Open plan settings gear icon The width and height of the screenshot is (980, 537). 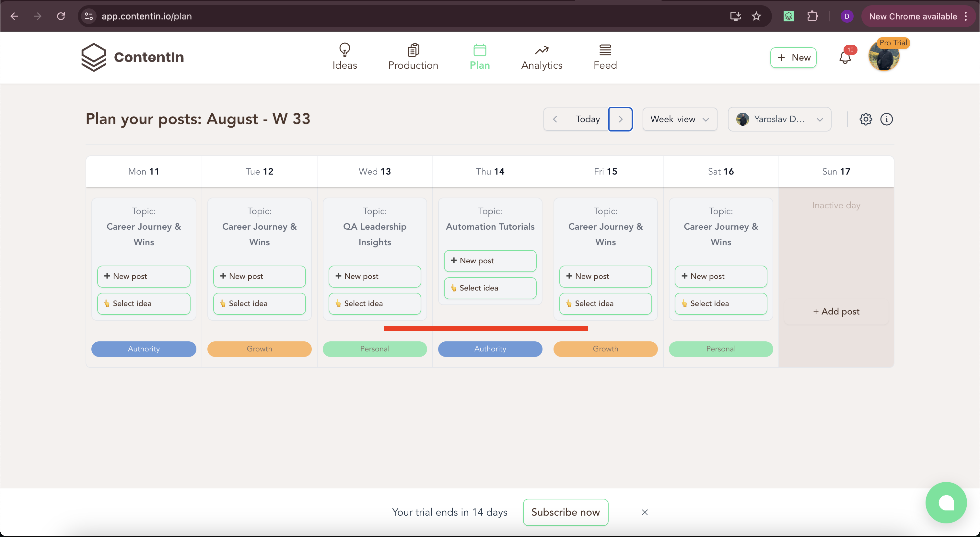(x=866, y=119)
